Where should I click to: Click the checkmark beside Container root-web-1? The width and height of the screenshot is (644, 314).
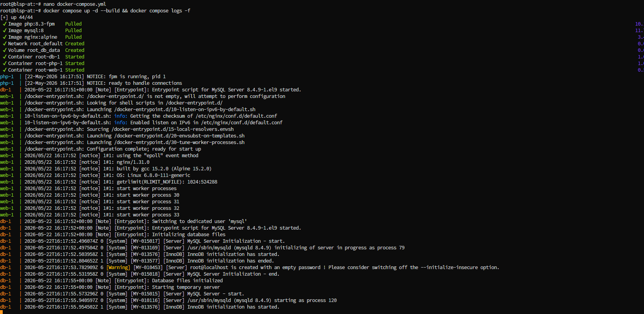pos(5,70)
